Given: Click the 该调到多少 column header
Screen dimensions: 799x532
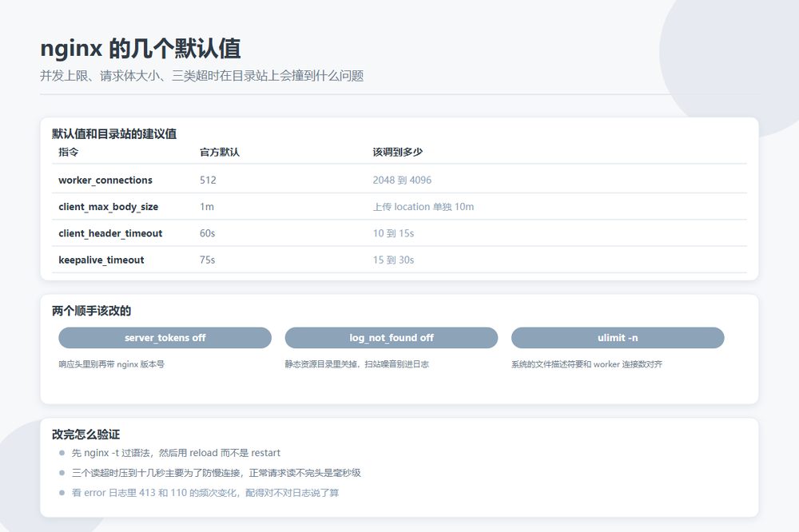Looking at the screenshot, I should point(398,152).
